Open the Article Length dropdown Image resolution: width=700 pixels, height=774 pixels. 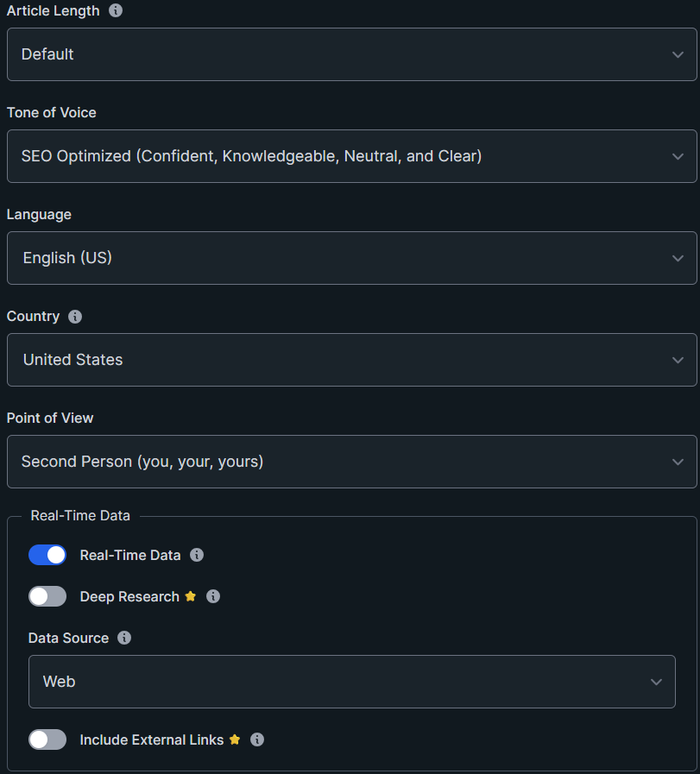coord(351,54)
